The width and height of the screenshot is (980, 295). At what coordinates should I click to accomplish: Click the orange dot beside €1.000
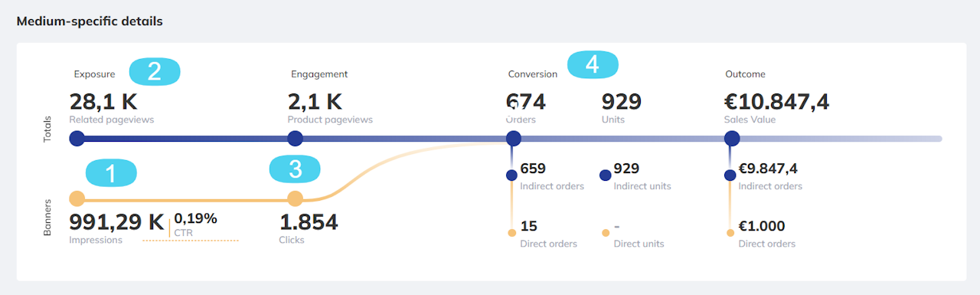click(x=730, y=232)
